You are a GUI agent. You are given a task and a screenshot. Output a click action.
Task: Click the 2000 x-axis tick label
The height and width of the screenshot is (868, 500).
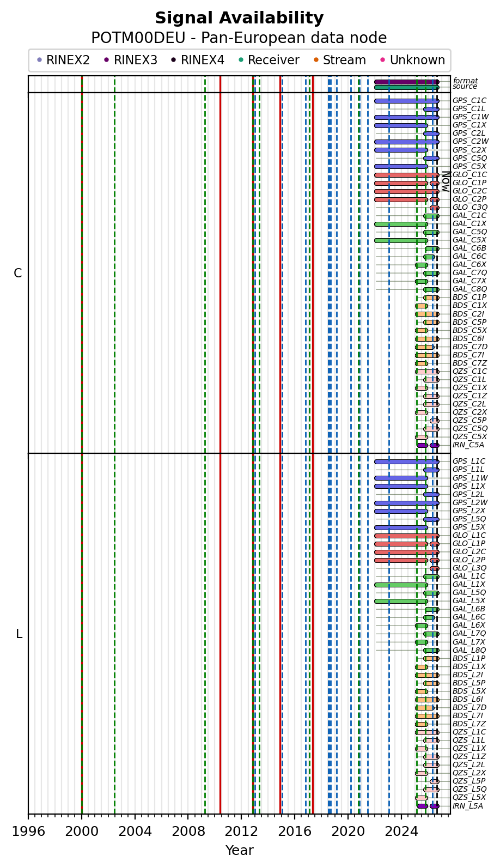(82, 832)
